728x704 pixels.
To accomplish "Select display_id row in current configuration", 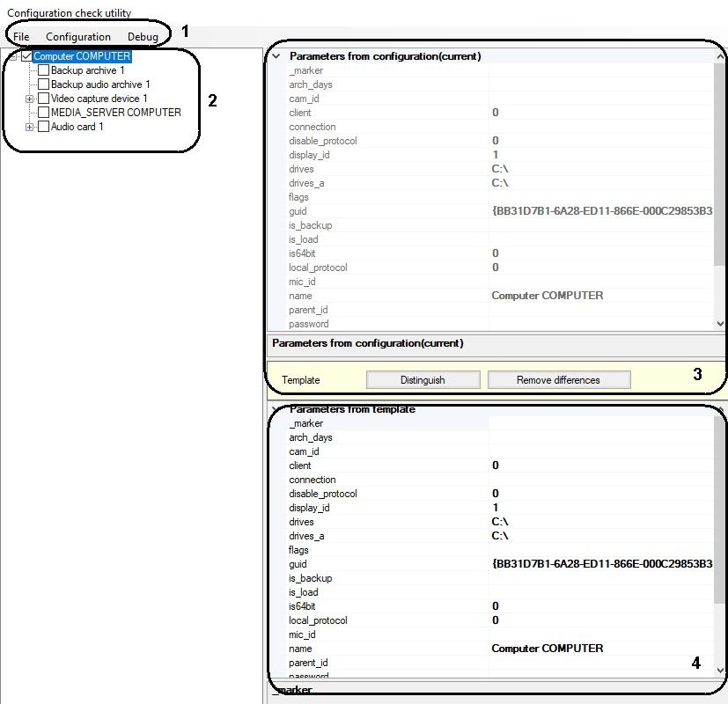I will pyautogui.click(x=500, y=155).
